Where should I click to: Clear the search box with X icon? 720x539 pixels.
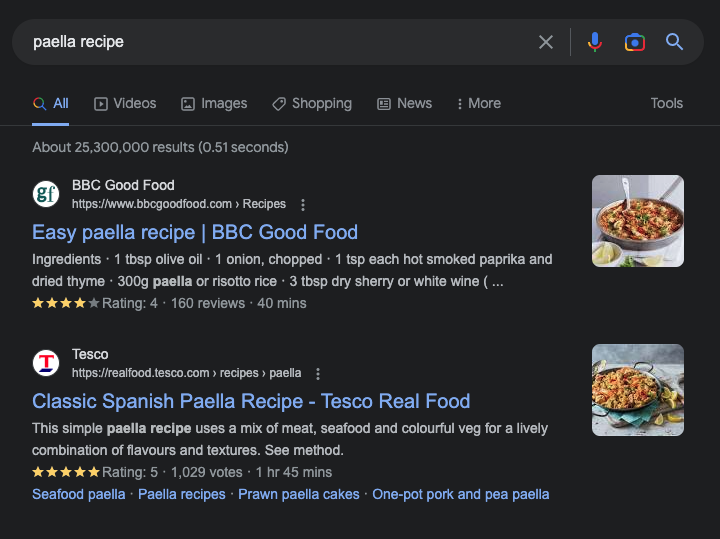click(x=546, y=42)
